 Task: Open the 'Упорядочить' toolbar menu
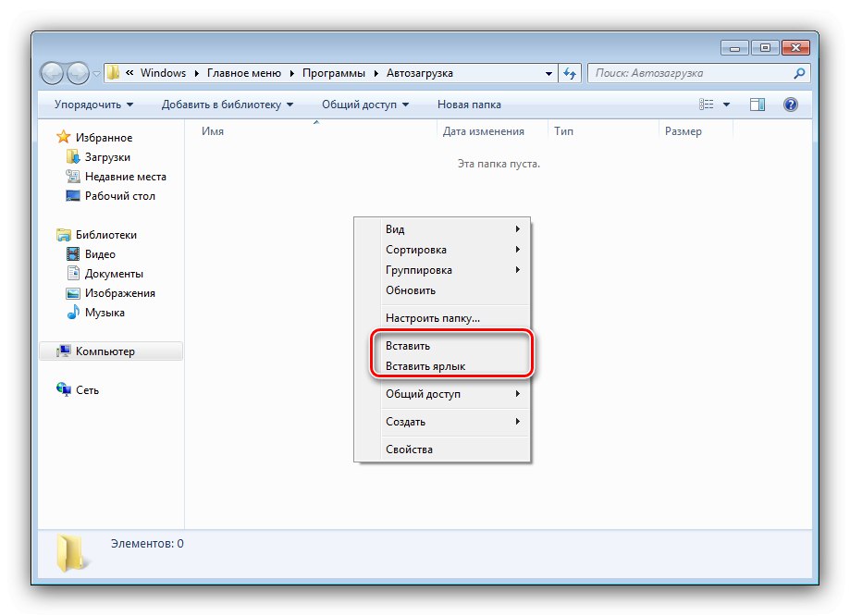tap(93, 105)
